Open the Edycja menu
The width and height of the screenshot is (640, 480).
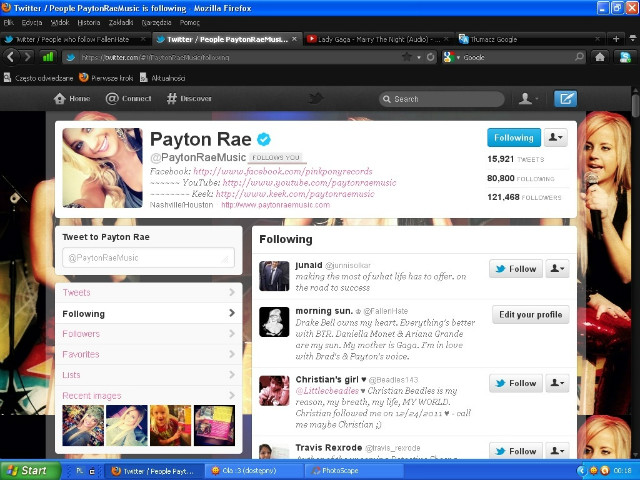click(x=32, y=22)
